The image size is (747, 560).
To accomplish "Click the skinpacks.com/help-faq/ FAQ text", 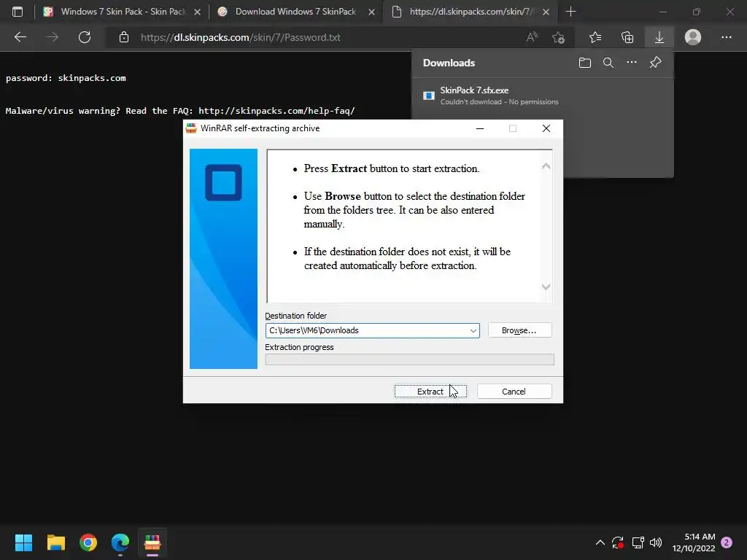I will click(x=276, y=111).
